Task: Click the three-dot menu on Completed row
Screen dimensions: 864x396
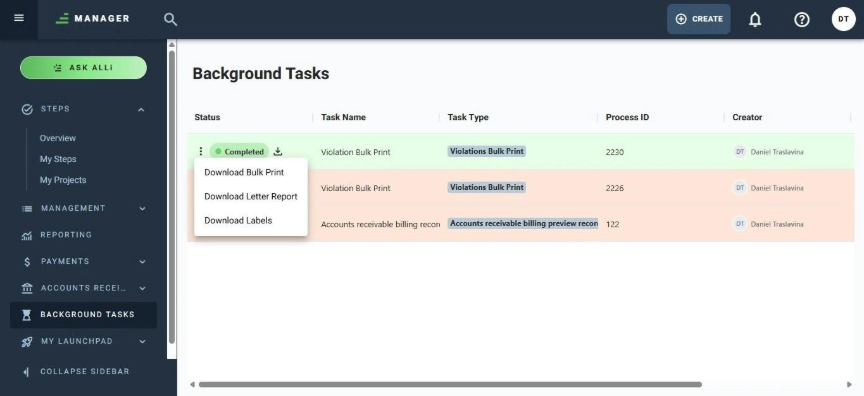Action: 201,151
